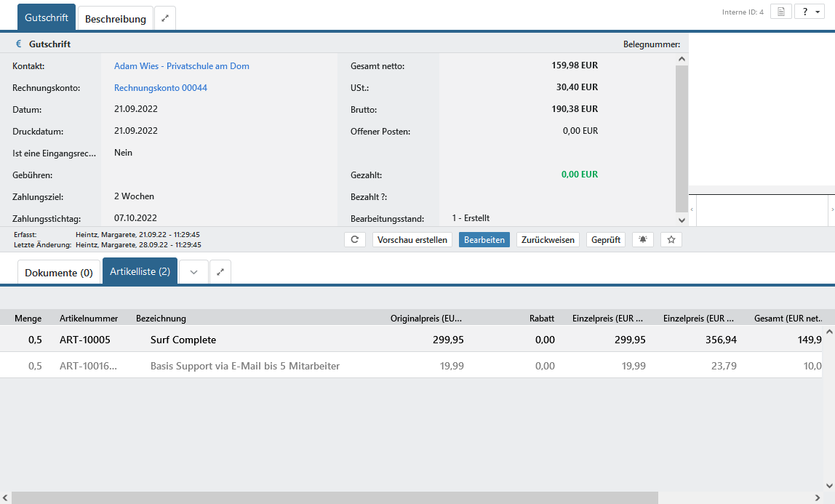Click the Euro icon next to Gutschrift heading
Viewport: 835px width, 504px height.
(19, 44)
